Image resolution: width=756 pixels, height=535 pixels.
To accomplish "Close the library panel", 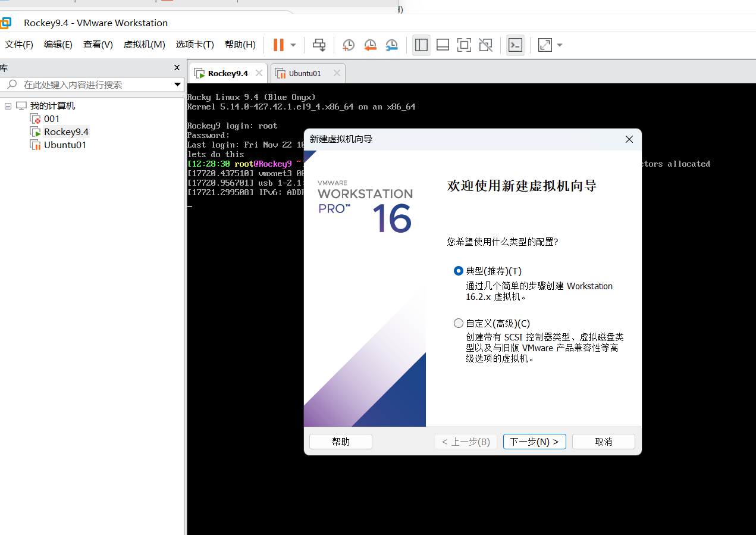I will tap(177, 68).
